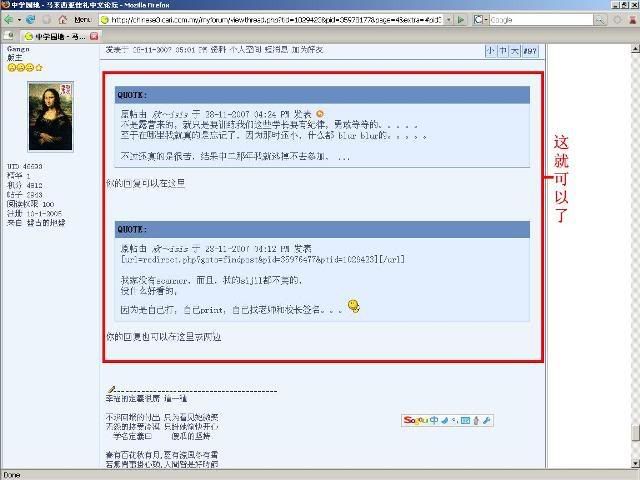640x480 pixels.
Task: Open the #97 post number link
Action: point(530,50)
